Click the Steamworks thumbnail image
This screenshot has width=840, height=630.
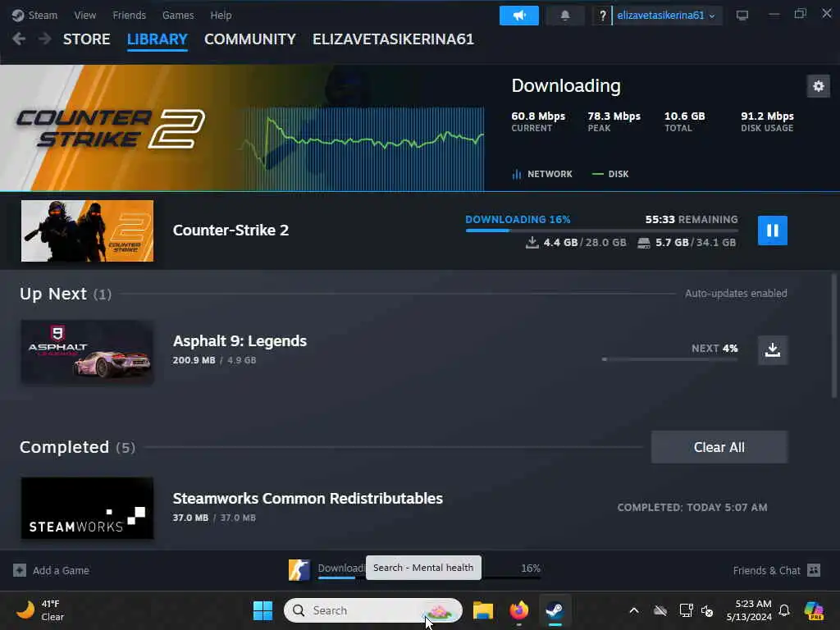click(87, 508)
